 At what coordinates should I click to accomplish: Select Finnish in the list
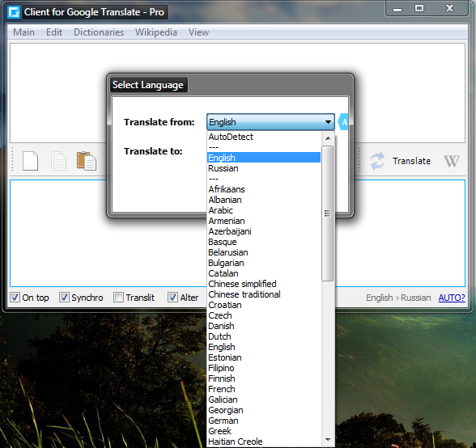(264, 378)
